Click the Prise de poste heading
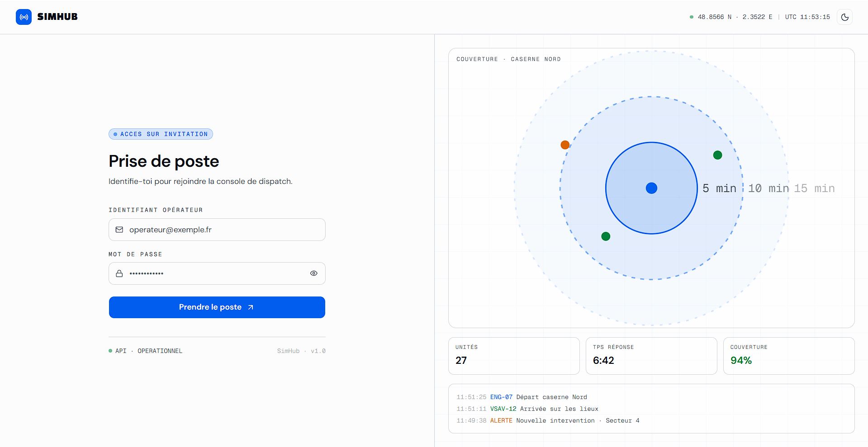868x447 pixels. click(x=164, y=161)
